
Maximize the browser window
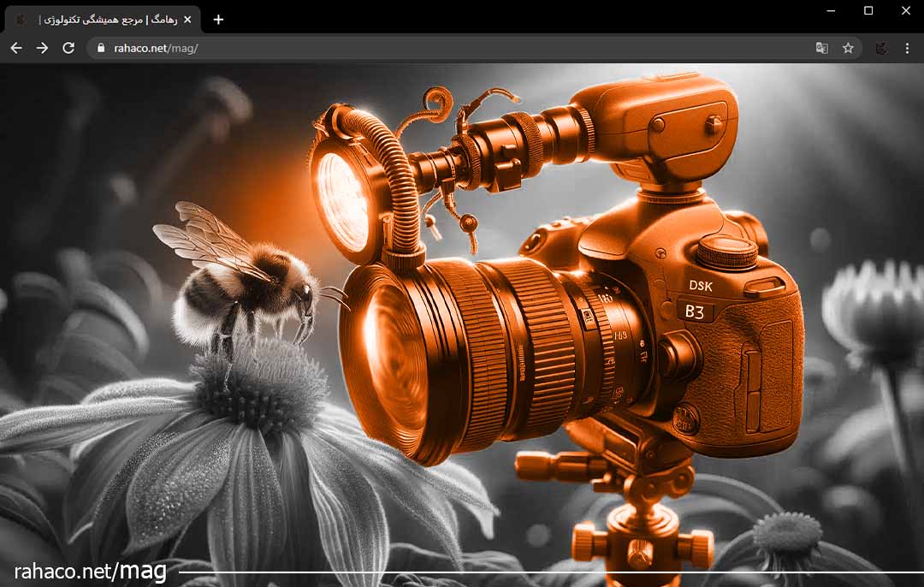coord(868,10)
